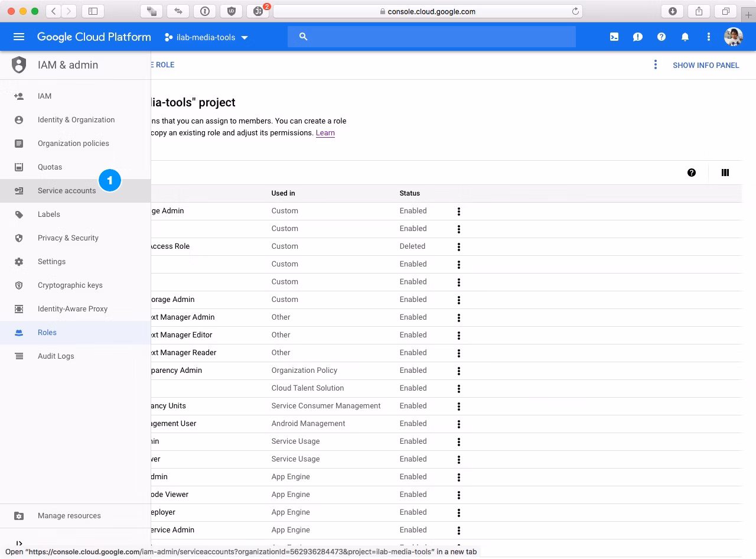This screenshot has height=559, width=756.
Task: Open actions menu for the Deleted Access Role row
Action: (459, 246)
